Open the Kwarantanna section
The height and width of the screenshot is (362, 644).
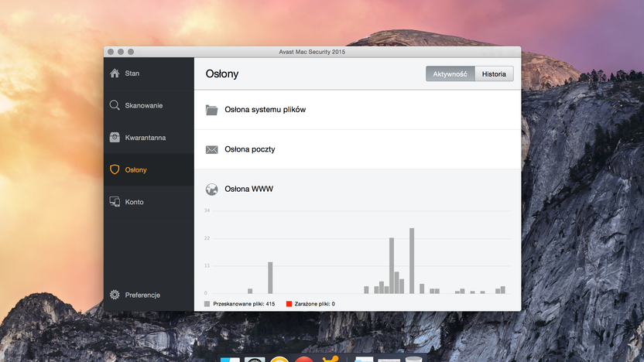coord(149,138)
